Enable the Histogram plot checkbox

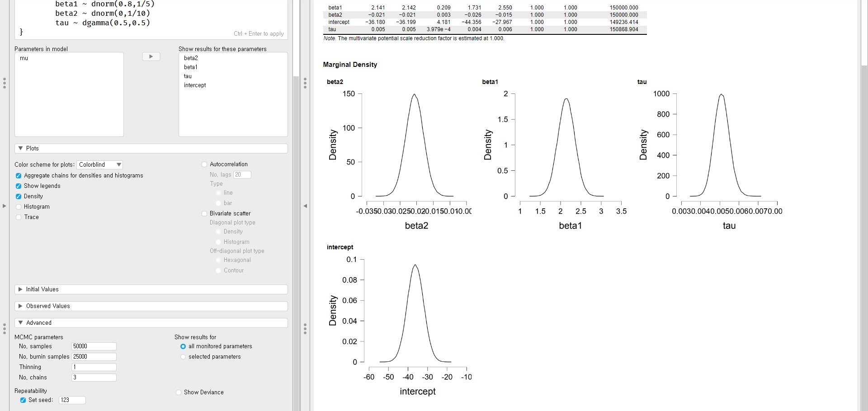[x=19, y=207]
